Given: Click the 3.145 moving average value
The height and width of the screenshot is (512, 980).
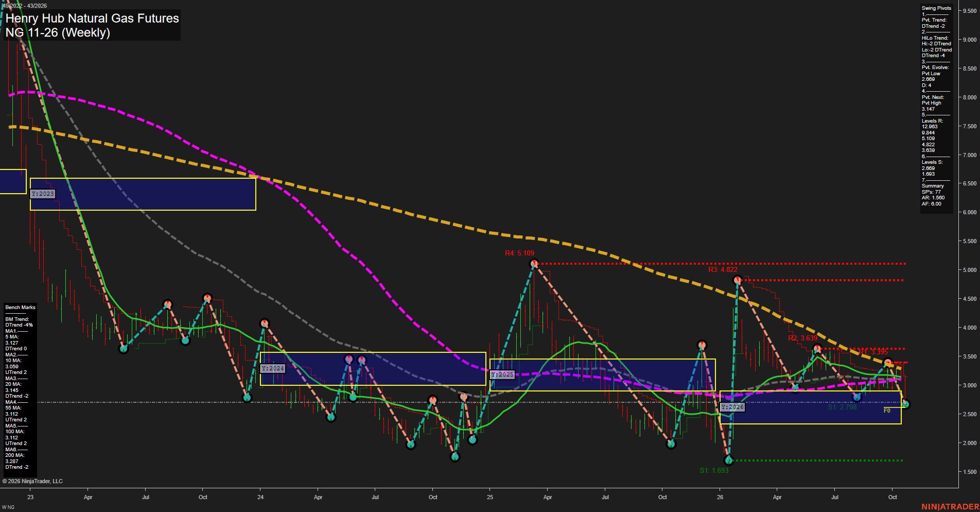Looking at the screenshot, I should pos(12,390).
